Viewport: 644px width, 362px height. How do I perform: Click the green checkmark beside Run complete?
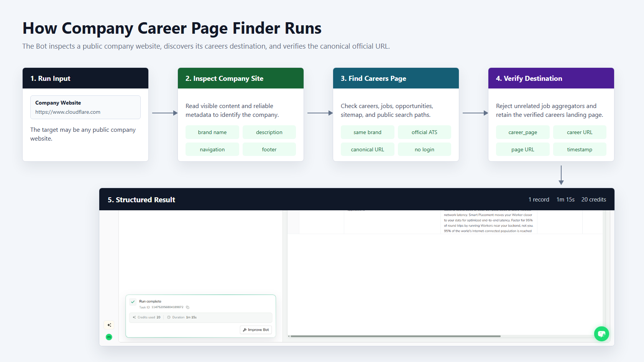click(x=133, y=302)
